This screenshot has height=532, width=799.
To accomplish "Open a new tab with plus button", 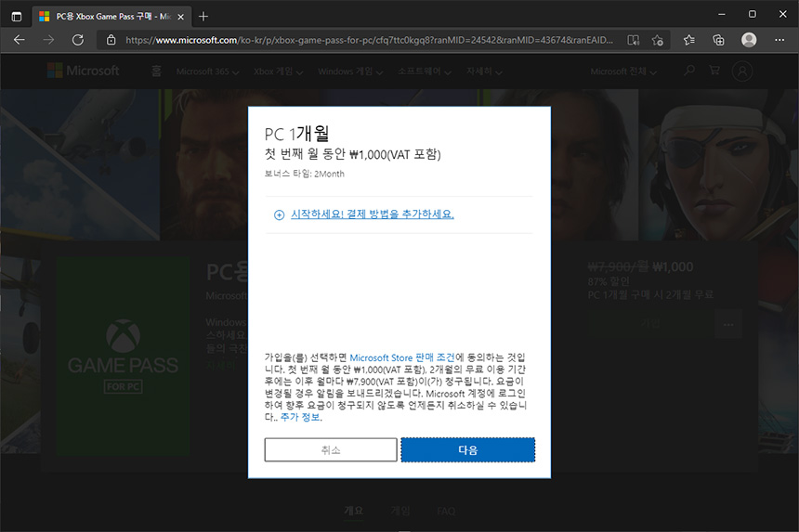I will pos(203,17).
